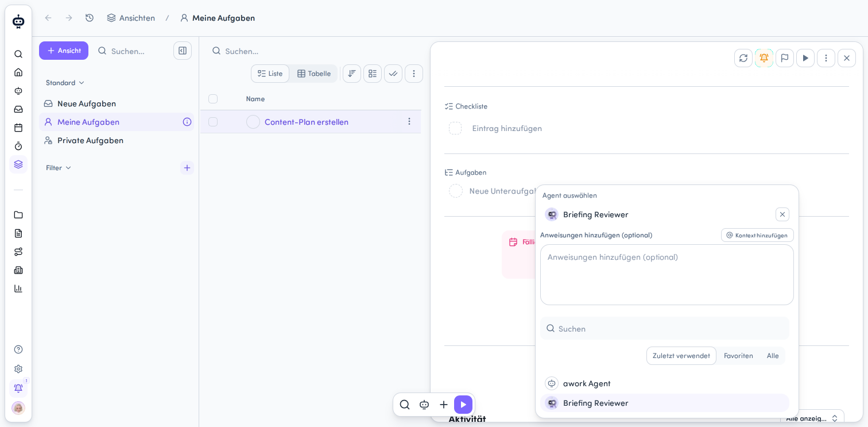Open the time tracking stopwatch icon
868x427 pixels.
pos(18,146)
